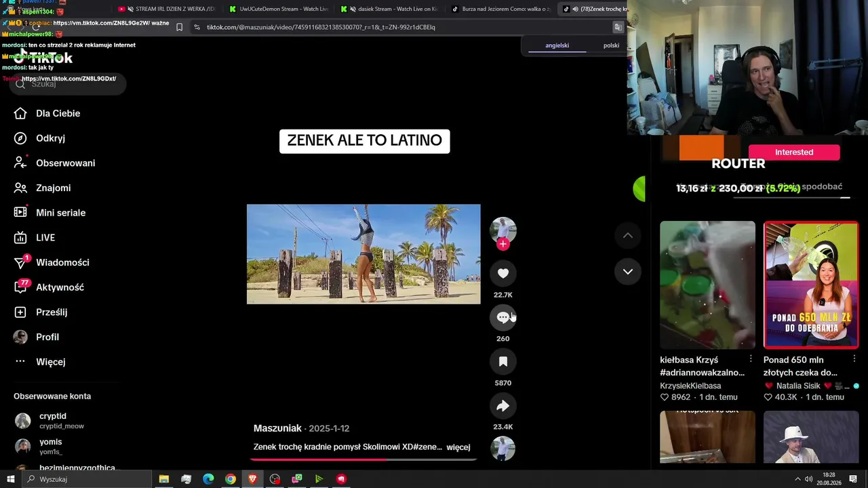Image resolution: width=868 pixels, height=488 pixels.
Task: Open the Natalia Sisik profile link
Action: 798,386
